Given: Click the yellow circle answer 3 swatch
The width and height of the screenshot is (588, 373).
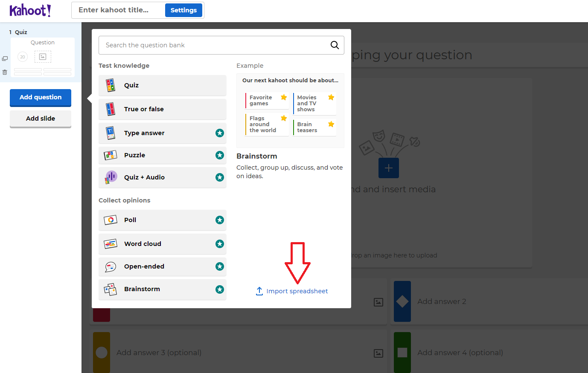Looking at the screenshot, I should [x=102, y=353].
